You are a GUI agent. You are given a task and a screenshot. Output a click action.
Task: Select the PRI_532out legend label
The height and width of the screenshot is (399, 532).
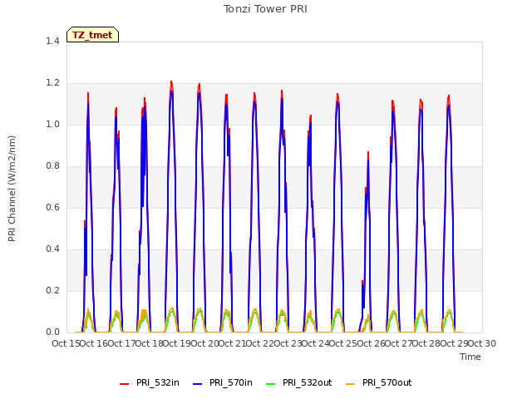pyautogui.click(x=307, y=382)
